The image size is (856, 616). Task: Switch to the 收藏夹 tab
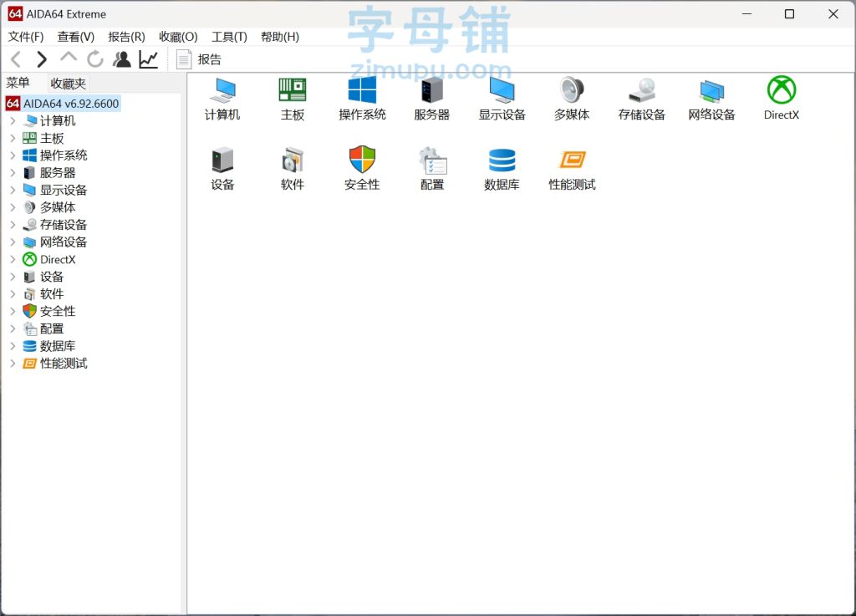68,84
